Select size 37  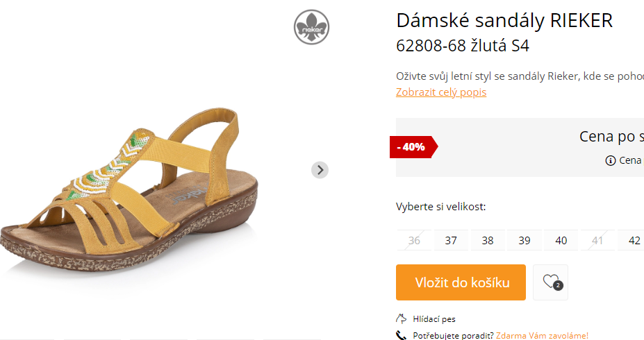pyautogui.click(x=451, y=240)
